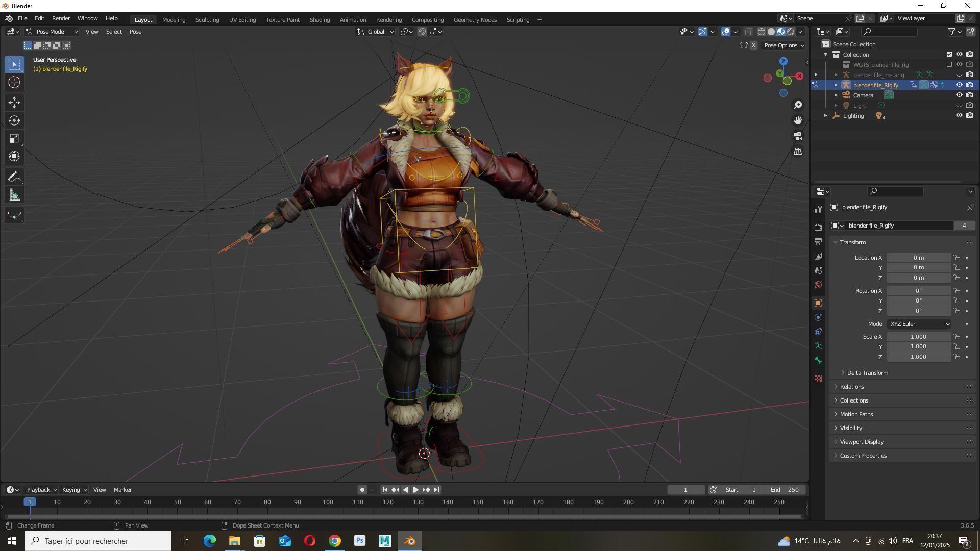This screenshot has width=980, height=551.
Task: Expand the Motion Paths panel
Action: coord(856,414)
